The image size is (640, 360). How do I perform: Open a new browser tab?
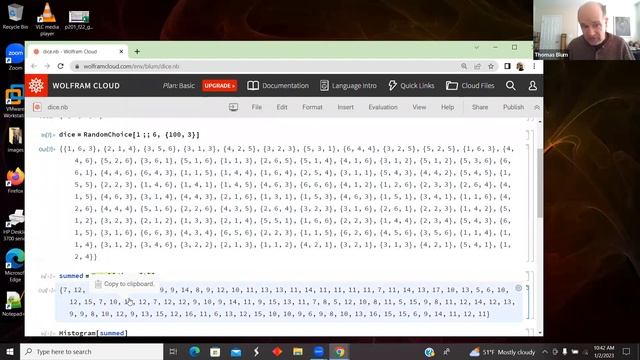137,51
